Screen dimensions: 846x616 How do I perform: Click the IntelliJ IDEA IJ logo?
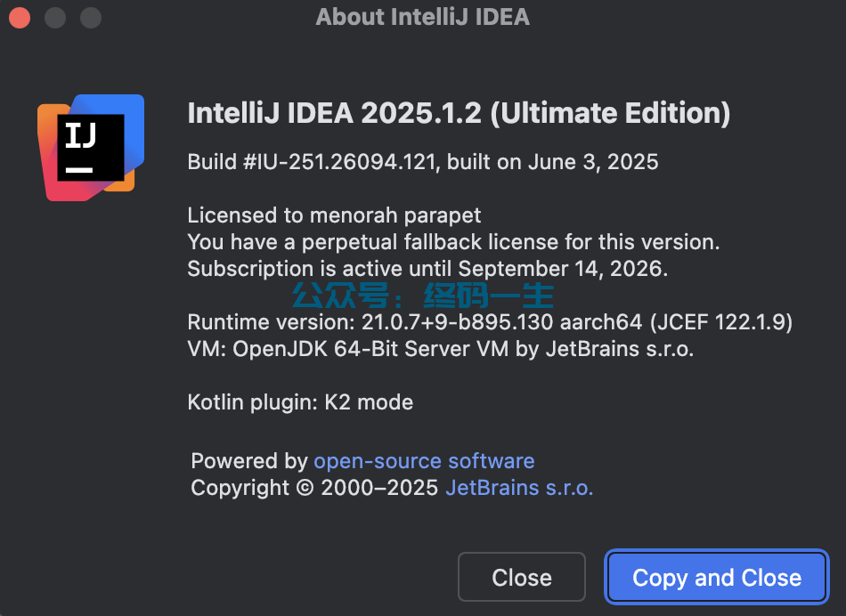click(x=91, y=147)
